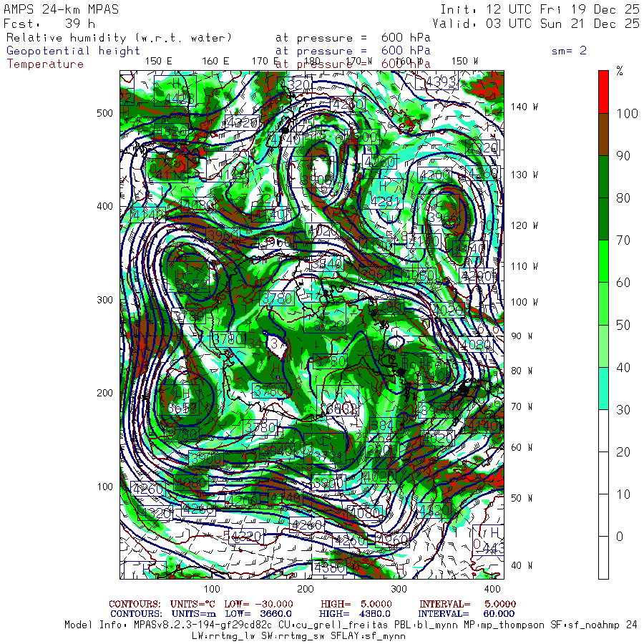Select the Relative humidity title text
Viewport: 644px width, 644px height.
tap(119, 37)
